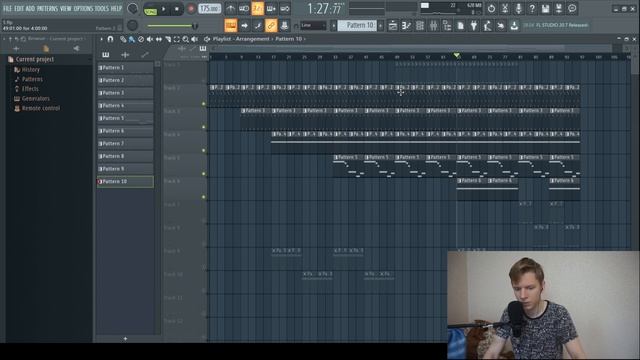Open the project info page icon
Screen dimensions: 640x360
460,26
